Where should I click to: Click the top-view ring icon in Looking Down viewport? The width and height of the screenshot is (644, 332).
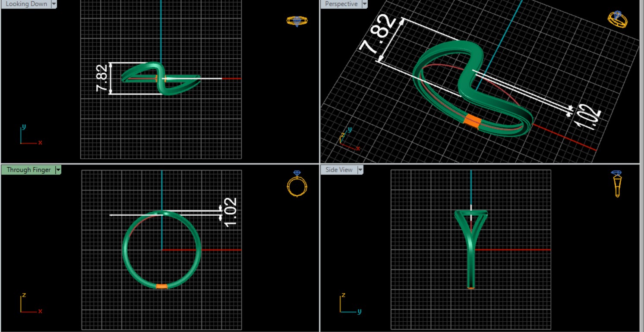click(297, 21)
